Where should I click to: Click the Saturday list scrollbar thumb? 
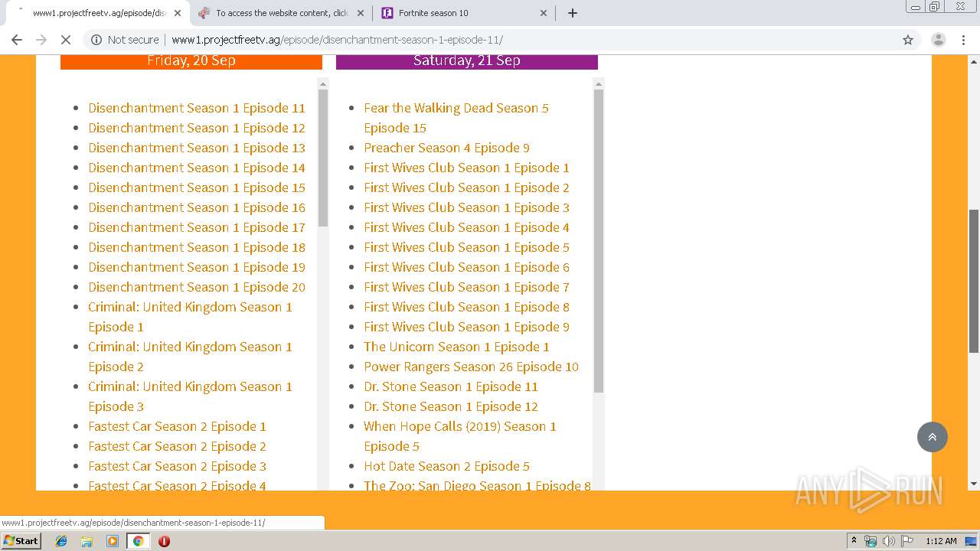click(599, 241)
